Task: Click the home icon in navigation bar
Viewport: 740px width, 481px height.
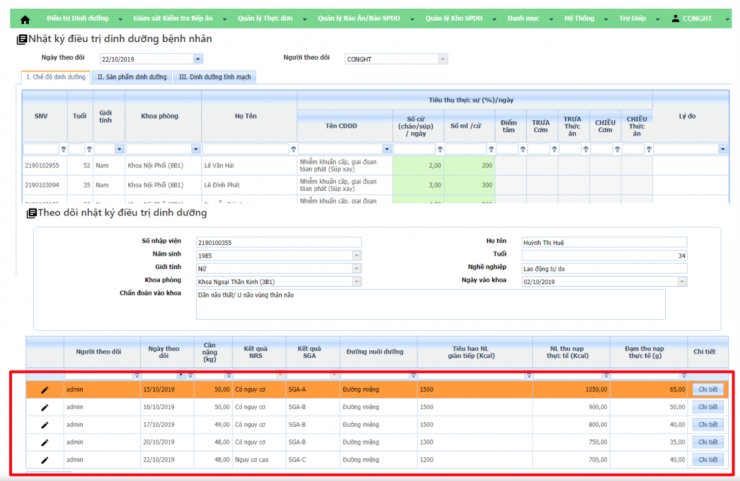Action: 25,19
